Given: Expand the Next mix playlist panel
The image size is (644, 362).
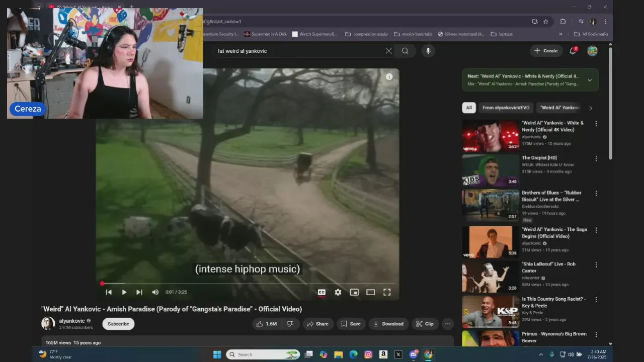Looking at the screenshot, I should pyautogui.click(x=590, y=80).
